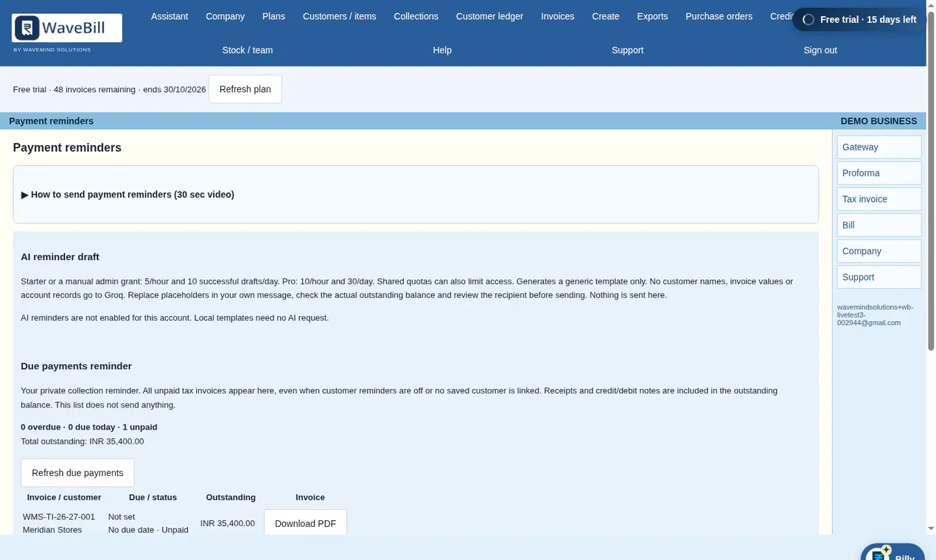Go to Invoices in top navigation
The image size is (936, 560).
click(557, 16)
